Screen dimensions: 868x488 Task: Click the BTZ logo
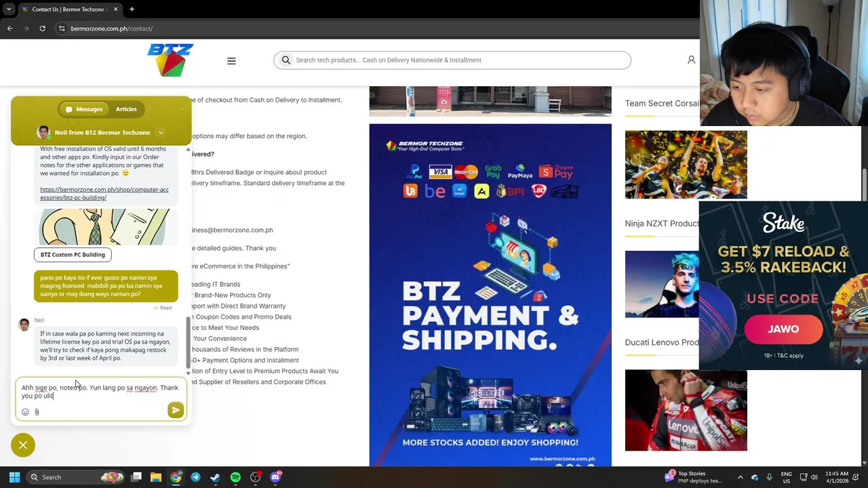coord(170,60)
